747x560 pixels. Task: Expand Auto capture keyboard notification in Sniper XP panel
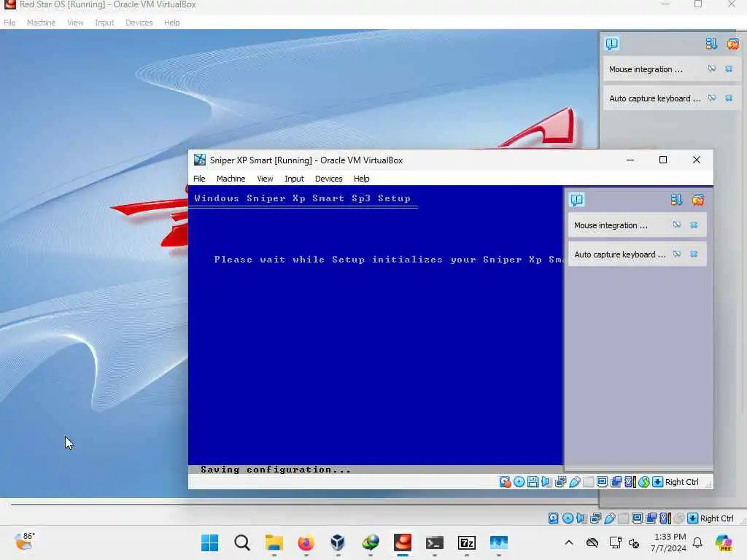point(620,254)
